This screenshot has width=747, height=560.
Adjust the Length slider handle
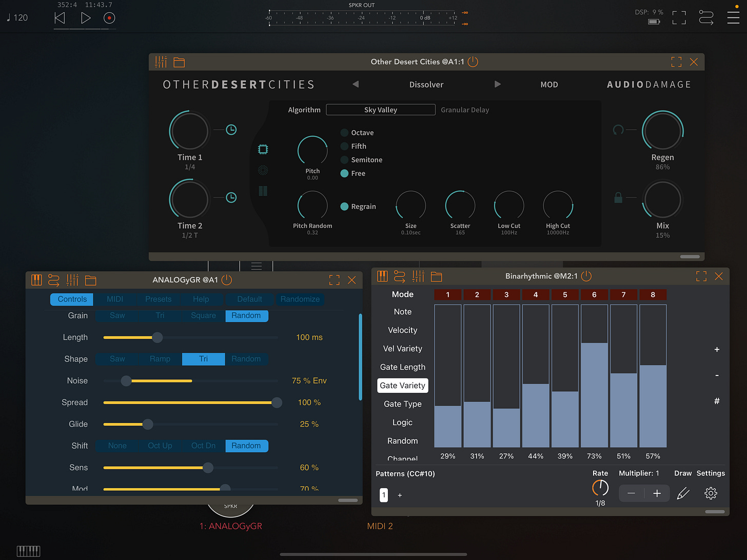pos(158,337)
